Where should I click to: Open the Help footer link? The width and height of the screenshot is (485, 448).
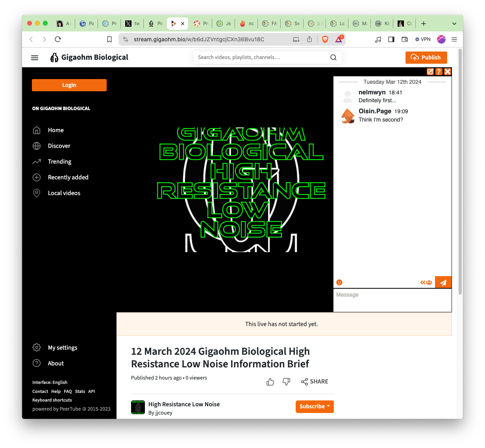pos(56,391)
